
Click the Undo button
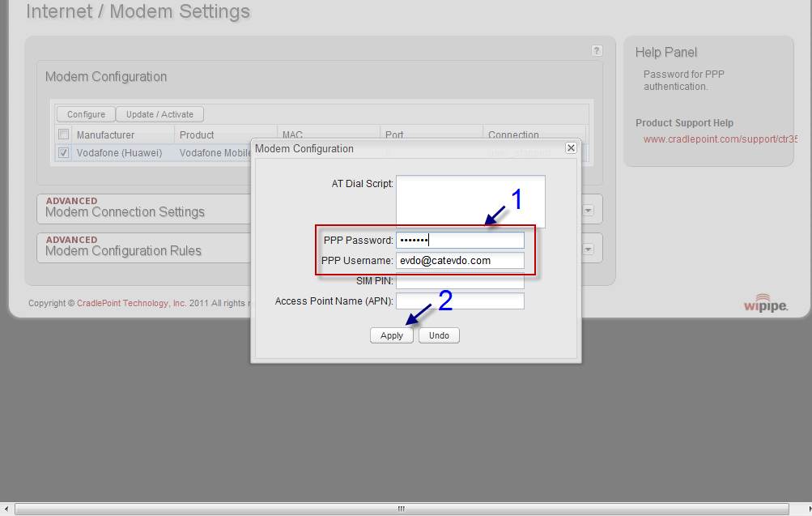click(x=439, y=335)
